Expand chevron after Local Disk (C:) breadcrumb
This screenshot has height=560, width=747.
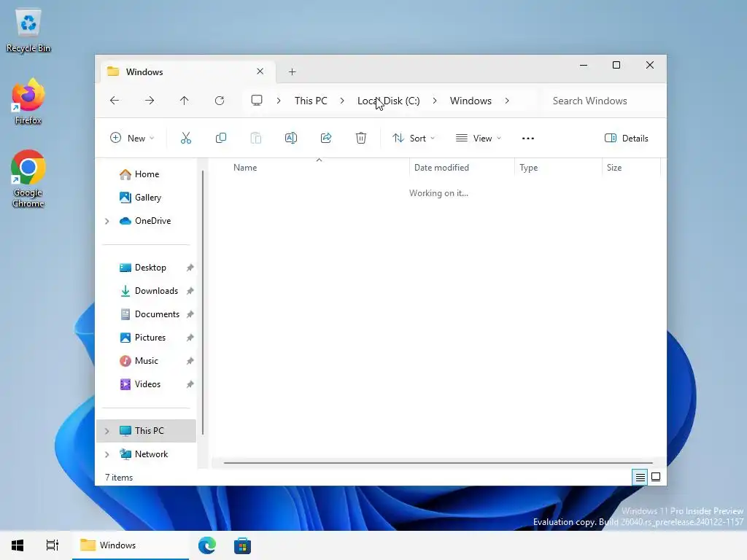tap(435, 101)
